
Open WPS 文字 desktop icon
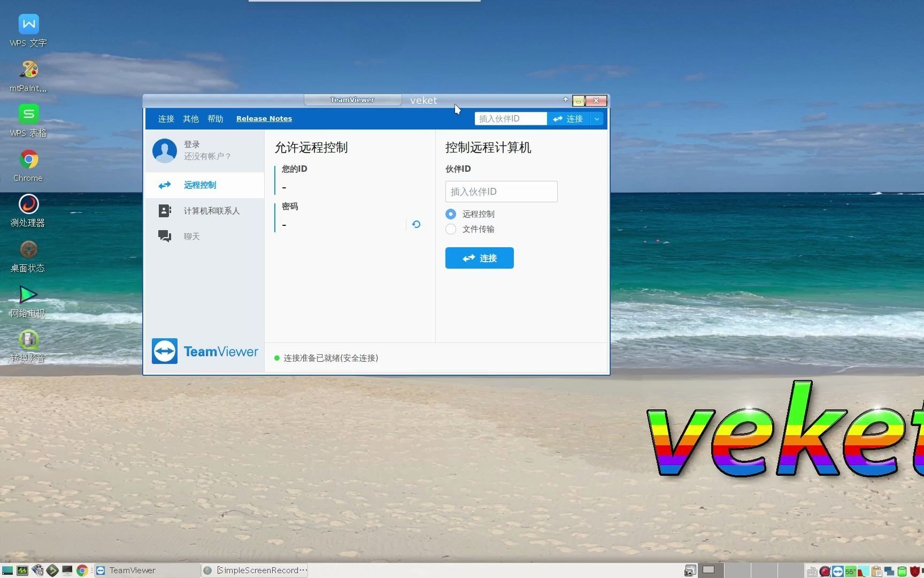[x=29, y=31]
